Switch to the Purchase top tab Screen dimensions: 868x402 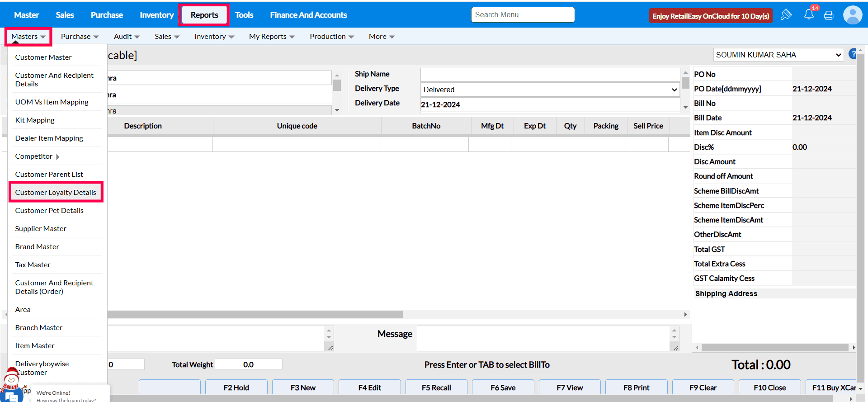pyautogui.click(x=107, y=15)
